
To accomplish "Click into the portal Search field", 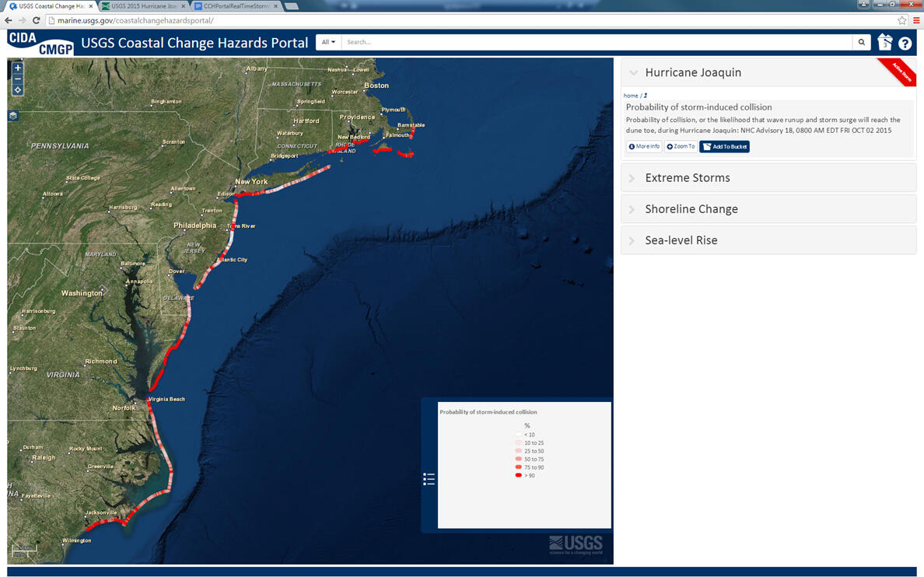I will pos(597,42).
